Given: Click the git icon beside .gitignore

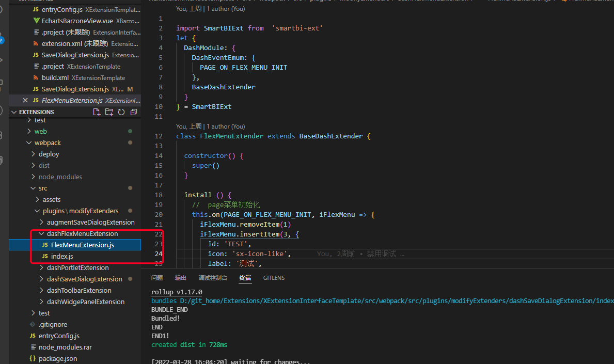Looking at the screenshot, I should coord(33,324).
